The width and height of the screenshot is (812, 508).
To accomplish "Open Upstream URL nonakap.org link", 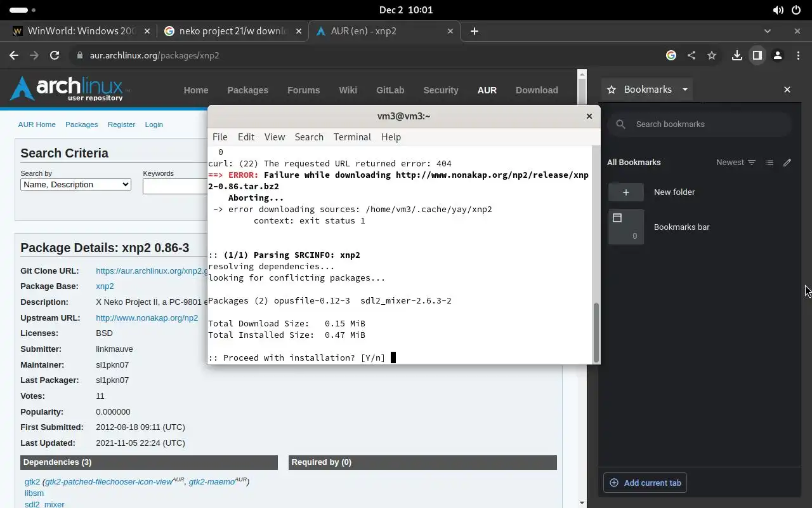I will pos(147,317).
